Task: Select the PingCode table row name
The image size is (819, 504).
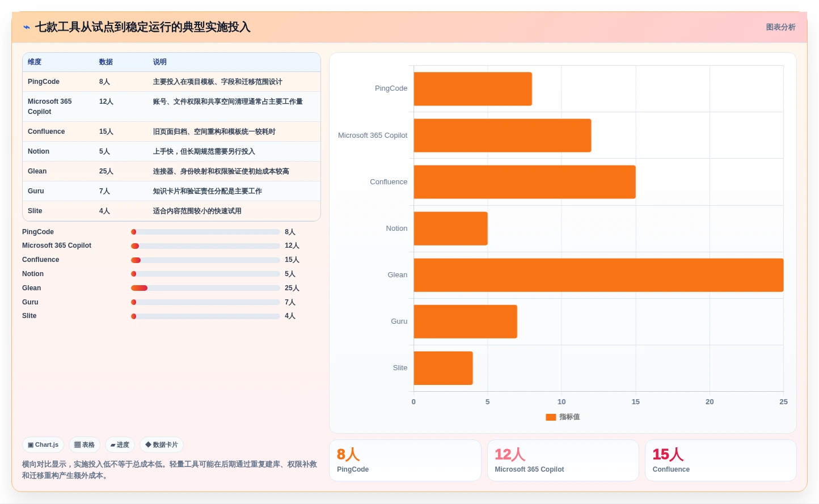Action: coord(44,82)
